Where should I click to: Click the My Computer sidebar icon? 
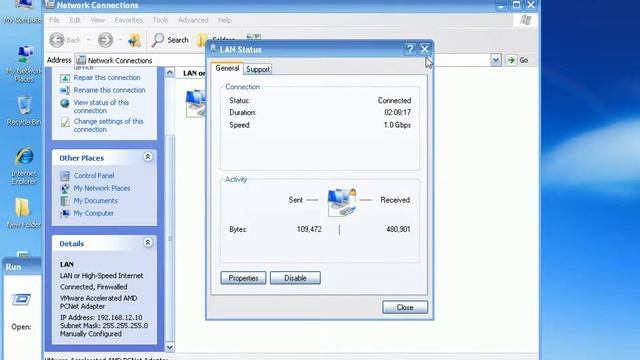coord(65,213)
